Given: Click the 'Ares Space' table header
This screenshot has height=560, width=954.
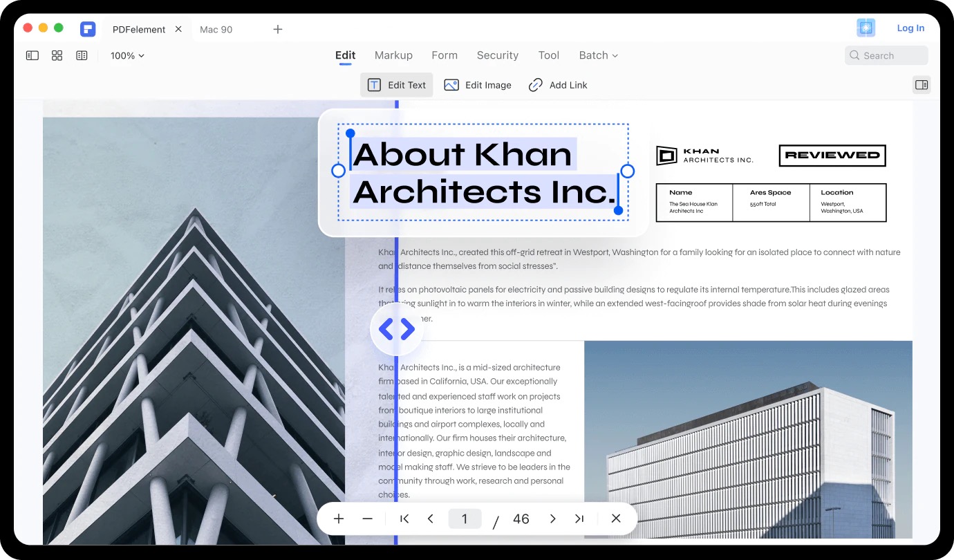Looking at the screenshot, I should pyautogui.click(x=770, y=192).
